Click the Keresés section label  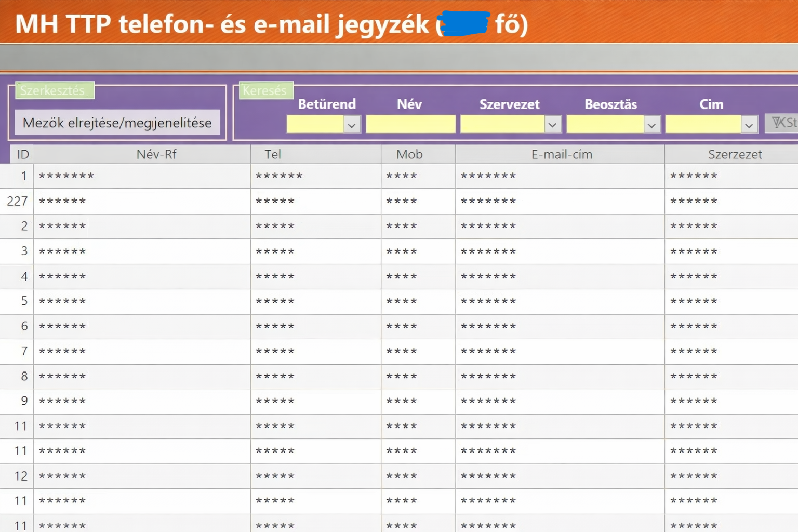tap(265, 90)
